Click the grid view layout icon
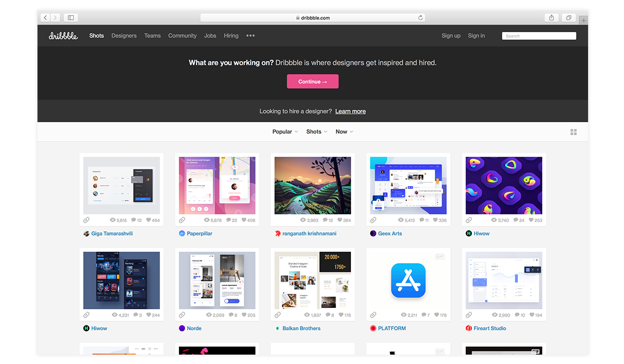Screen dimensions: 624x364 coord(574,132)
